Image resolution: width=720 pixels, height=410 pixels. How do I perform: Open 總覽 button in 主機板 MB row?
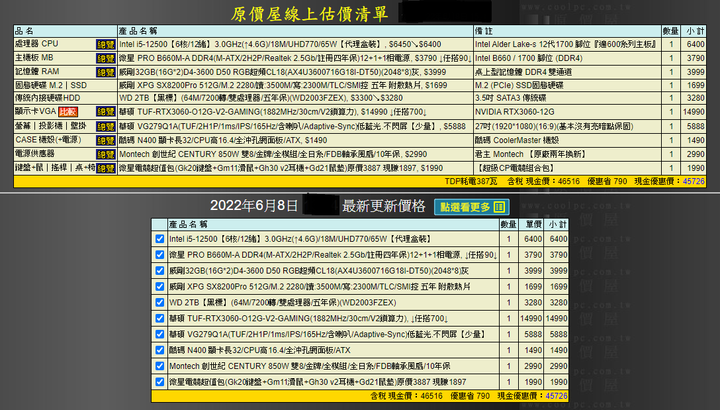tap(106, 58)
